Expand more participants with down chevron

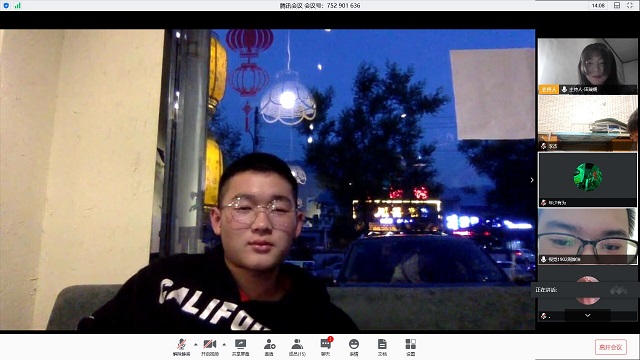(x=587, y=315)
